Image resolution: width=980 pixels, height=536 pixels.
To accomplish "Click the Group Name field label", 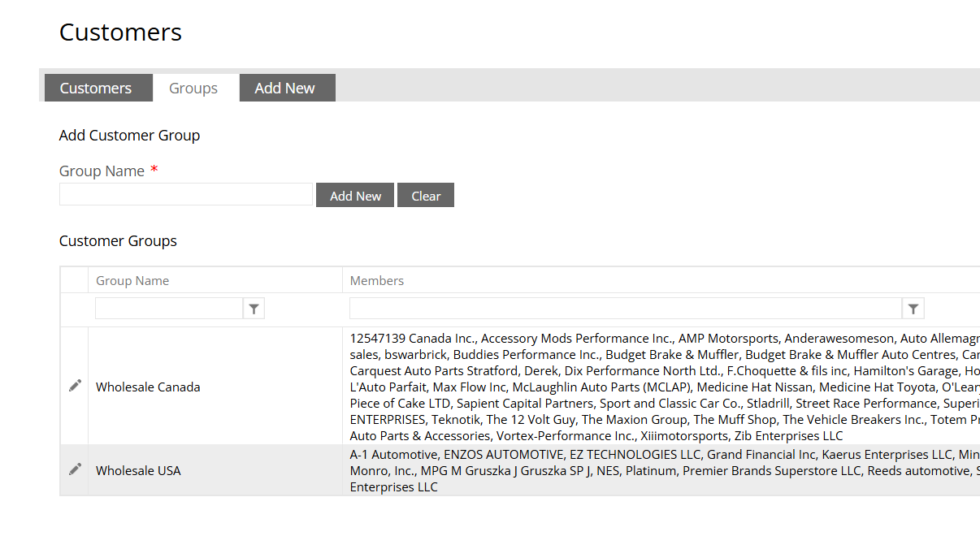I will (x=102, y=171).
